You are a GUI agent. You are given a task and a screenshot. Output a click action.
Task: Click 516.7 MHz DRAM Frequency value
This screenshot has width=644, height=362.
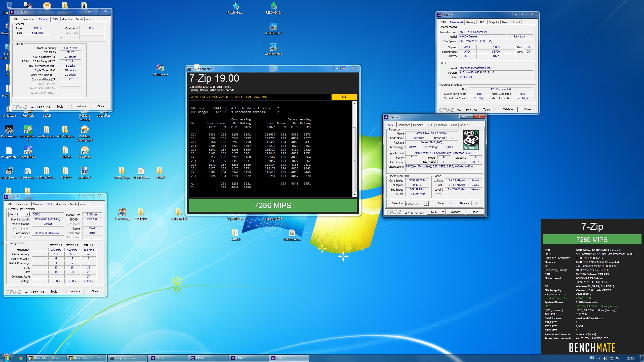70,48
